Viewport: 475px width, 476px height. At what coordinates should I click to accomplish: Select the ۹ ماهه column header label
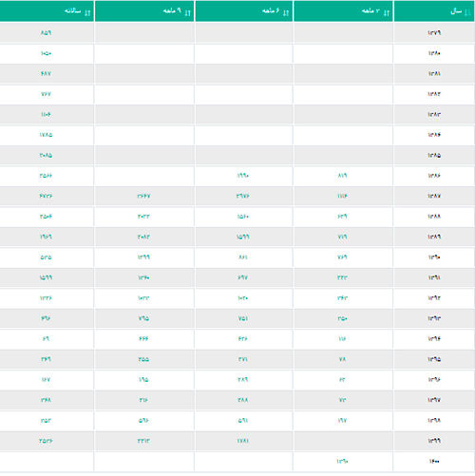tap(172, 11)
